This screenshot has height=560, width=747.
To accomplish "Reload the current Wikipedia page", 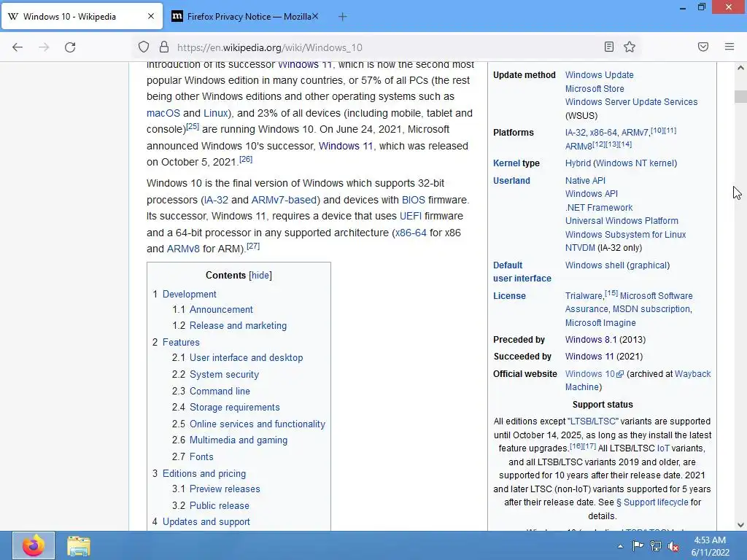I will pos(70,47).
